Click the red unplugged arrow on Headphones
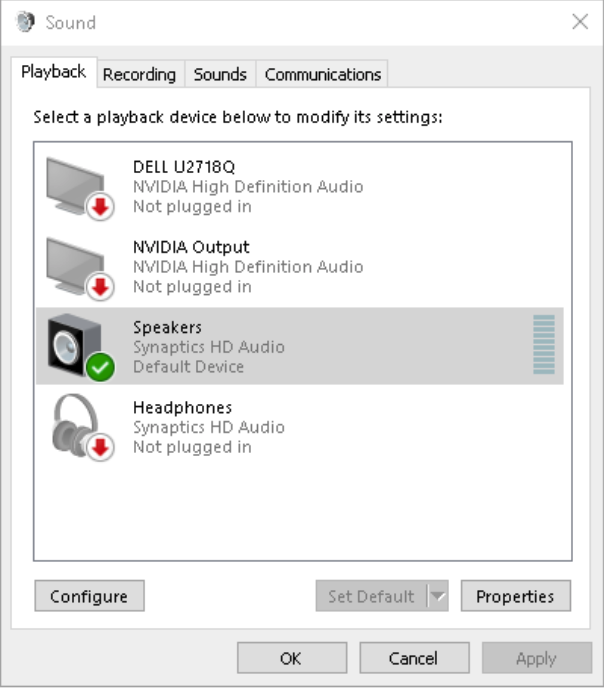Image resolution: width=604 pixels, height=688 pixels. coord(101,447)
